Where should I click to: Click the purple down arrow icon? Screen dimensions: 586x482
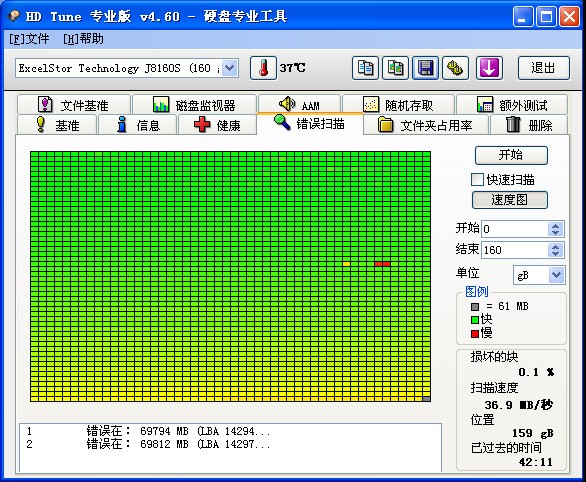point(489,68)
